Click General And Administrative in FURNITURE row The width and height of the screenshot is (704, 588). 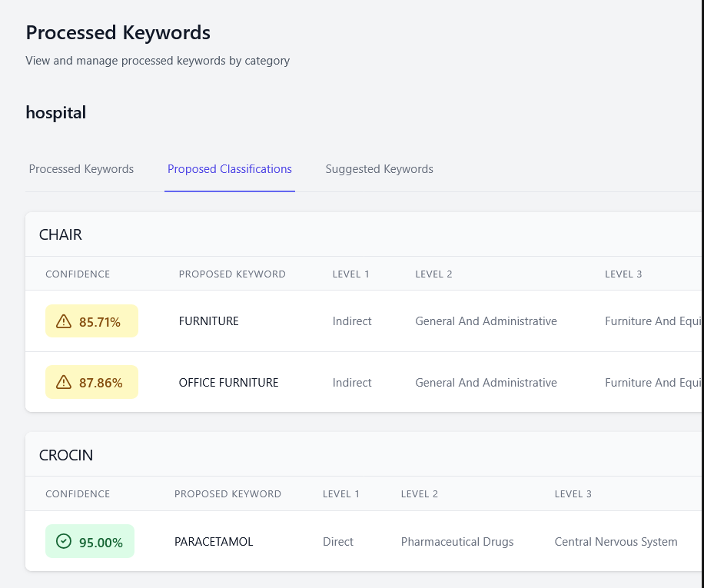[x=486, y=321]
